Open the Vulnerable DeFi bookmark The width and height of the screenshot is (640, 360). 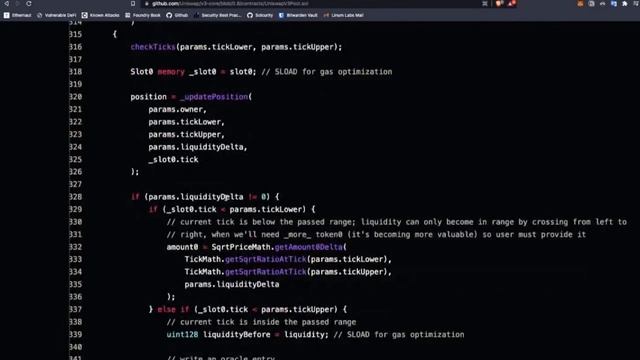(x=56, y=15)
